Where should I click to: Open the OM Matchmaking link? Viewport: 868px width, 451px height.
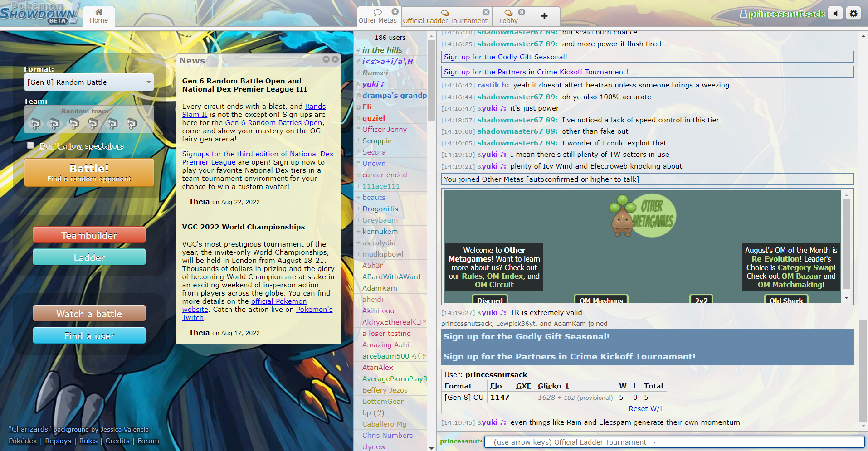point(791,285)
